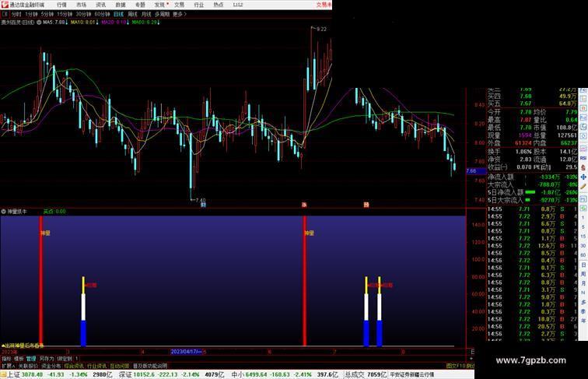This screenshot has width=588, height=379.
Task: Switch to the 60分钟 period
Action: click(102, 14)
